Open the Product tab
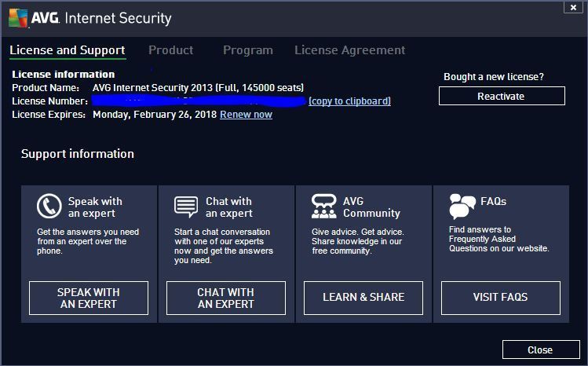588x366 pixels. pos(170,50)
